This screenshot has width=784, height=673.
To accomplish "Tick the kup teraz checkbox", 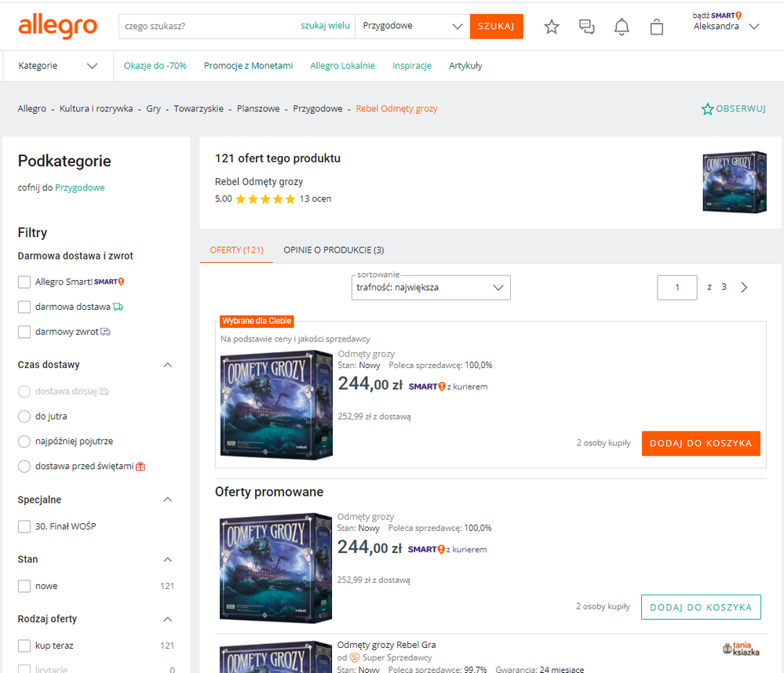I will pyautogui.click(x=24, y=646).
